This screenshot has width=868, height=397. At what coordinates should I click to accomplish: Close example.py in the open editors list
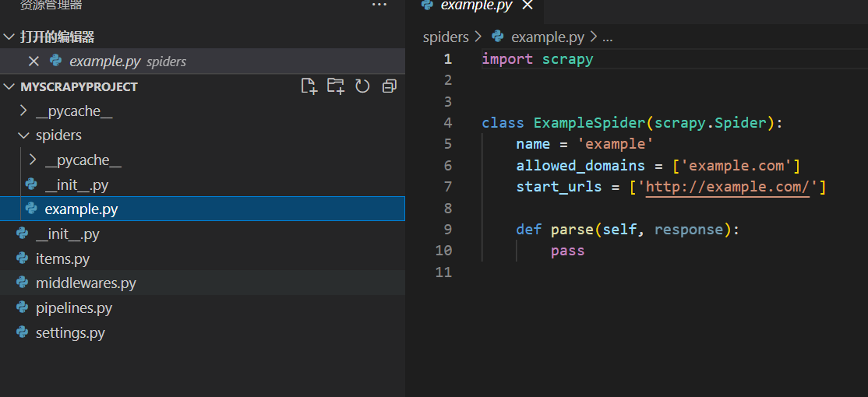[x=34, y=61]
